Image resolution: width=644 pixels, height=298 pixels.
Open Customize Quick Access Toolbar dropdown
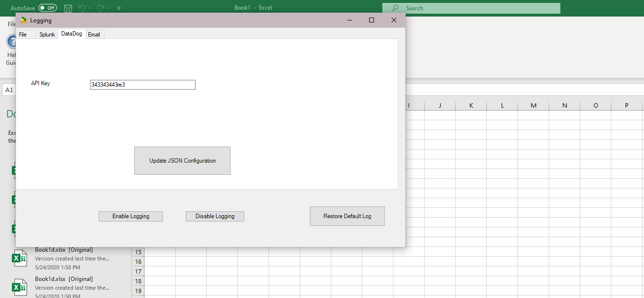119,8
